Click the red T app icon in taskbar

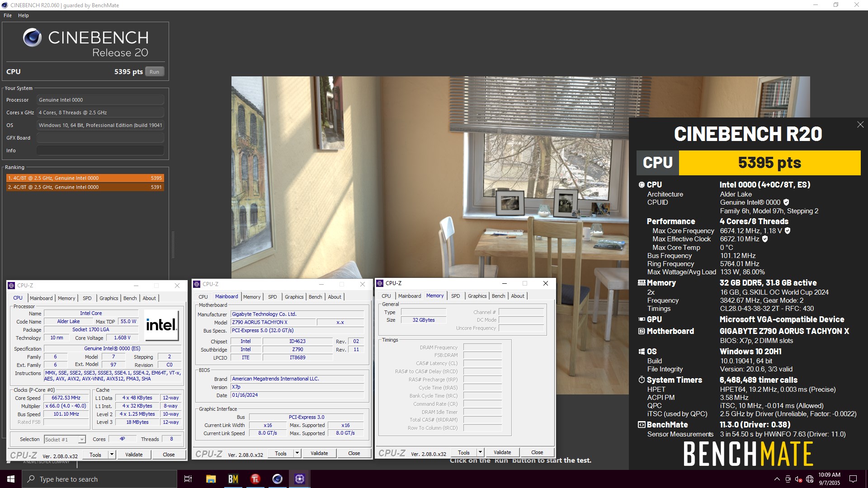(x=255, y=479)
